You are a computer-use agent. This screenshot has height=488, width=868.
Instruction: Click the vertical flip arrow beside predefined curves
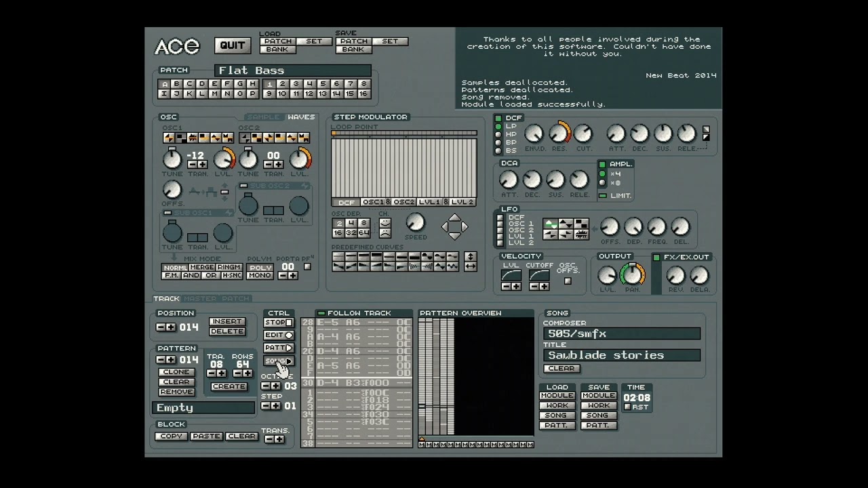[x=470, y=257]
